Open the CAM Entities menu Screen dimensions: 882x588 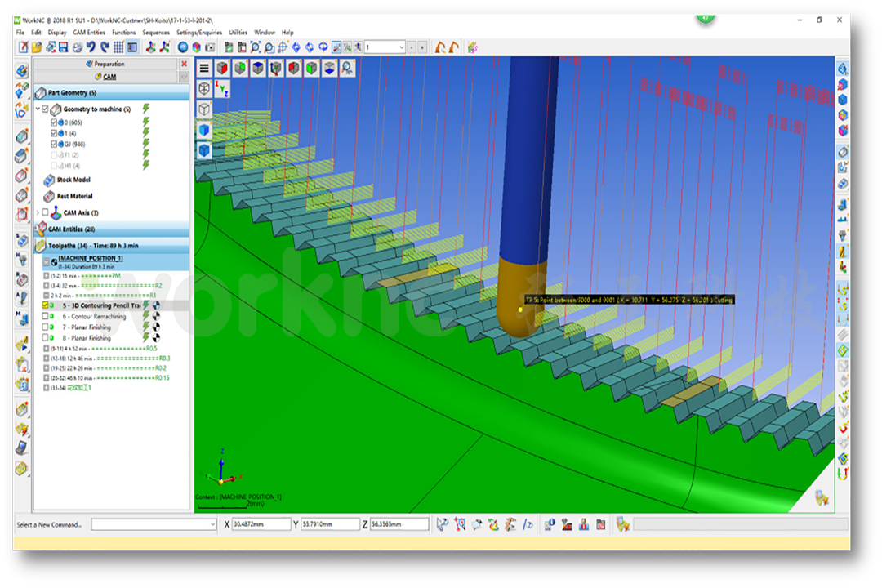click(x=89, y=33)
